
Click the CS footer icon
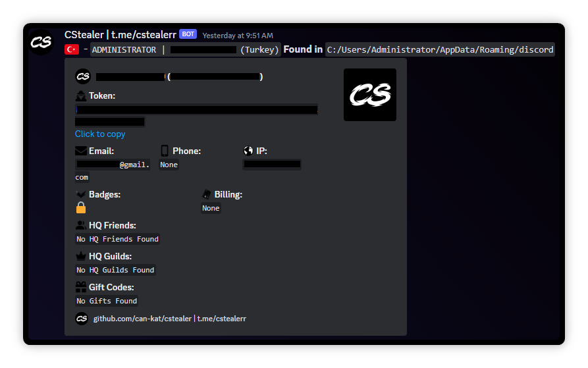[x=82, y=319]
